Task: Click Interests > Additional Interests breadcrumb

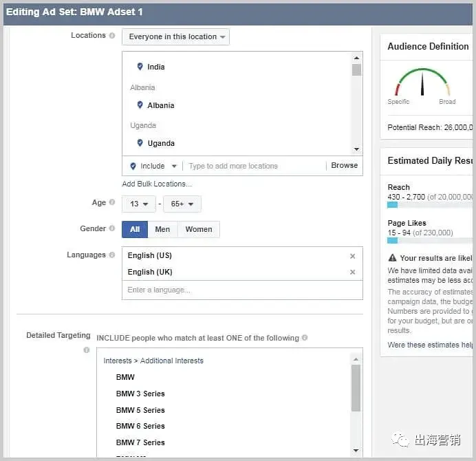Action: tap(153, 361)
